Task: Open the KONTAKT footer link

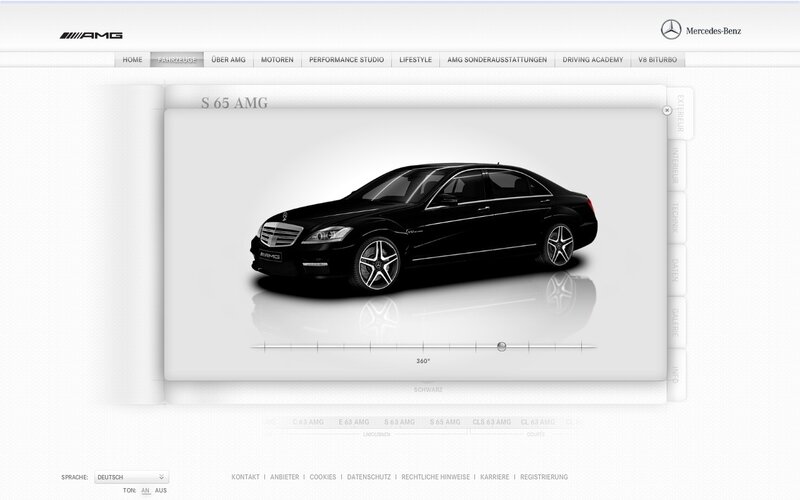Action: tap(245, 477)
